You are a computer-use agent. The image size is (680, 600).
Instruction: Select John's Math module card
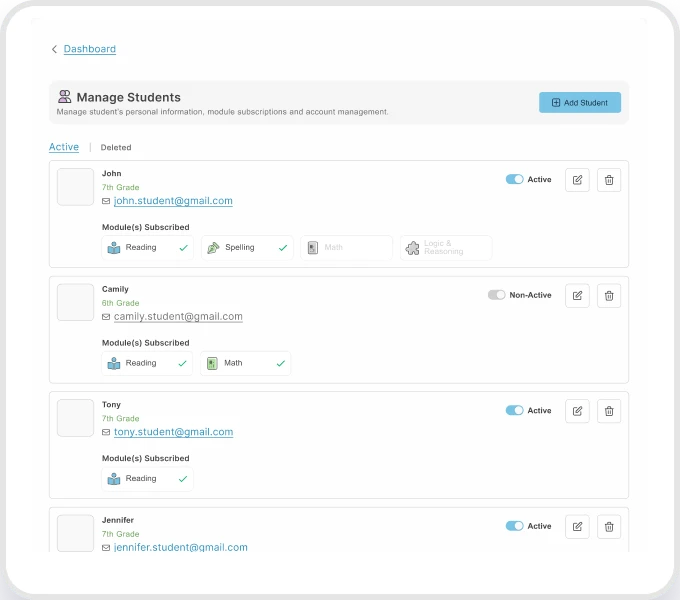pyautogui.click(x=346, y=248)
